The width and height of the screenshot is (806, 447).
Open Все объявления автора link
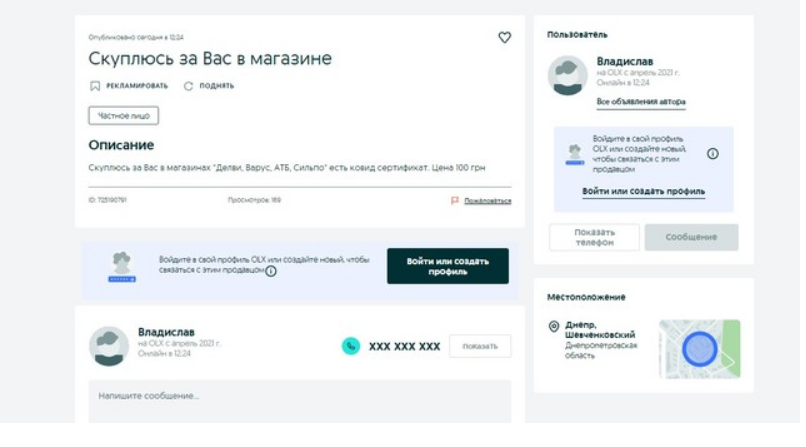click(641, 102)
